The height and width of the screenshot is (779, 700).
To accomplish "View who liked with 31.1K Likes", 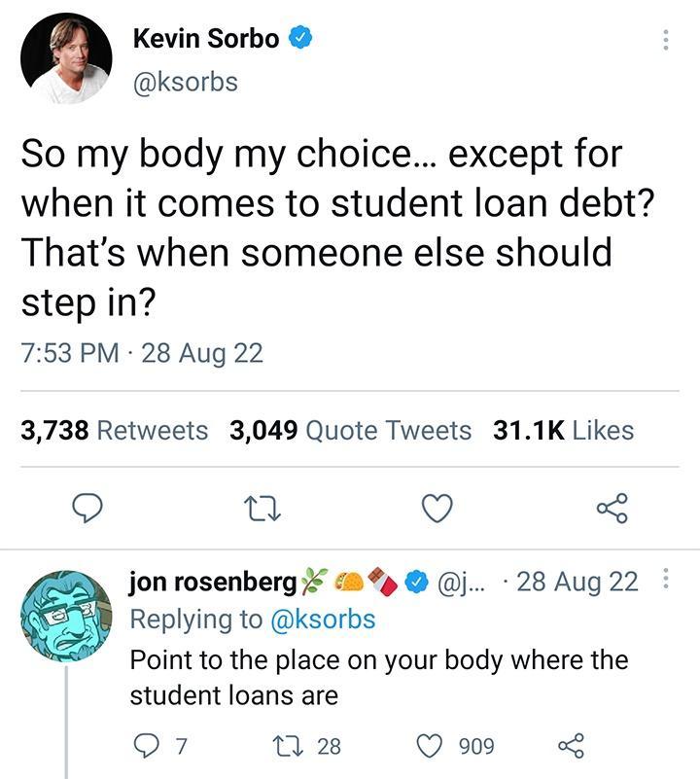I will click(x=569, y=427).
